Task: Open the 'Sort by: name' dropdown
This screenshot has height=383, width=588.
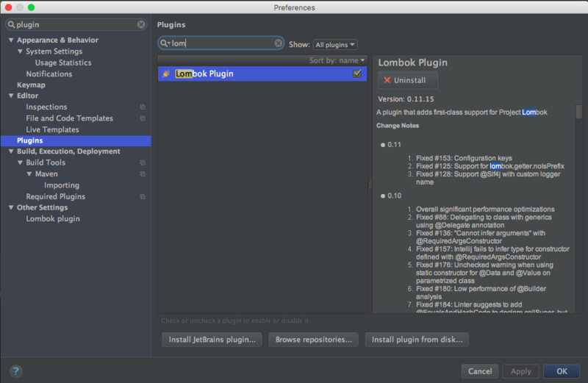Action: [x=337, y=60]
